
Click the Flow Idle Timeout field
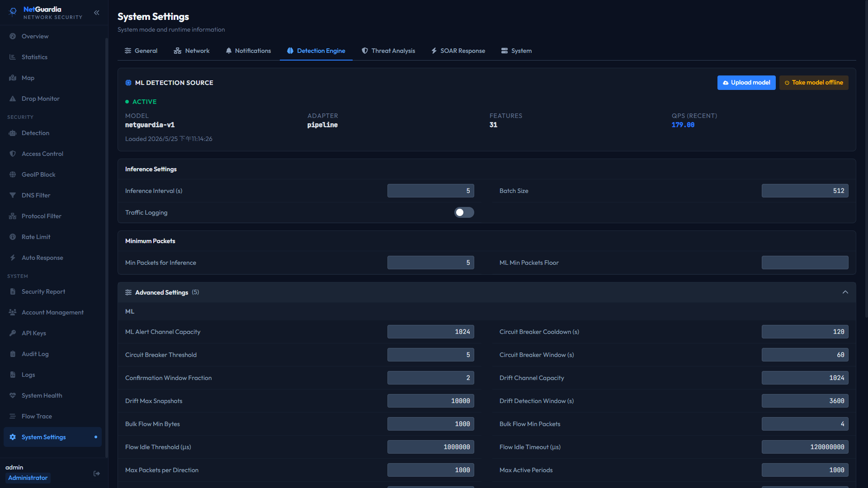coord(805,447)
